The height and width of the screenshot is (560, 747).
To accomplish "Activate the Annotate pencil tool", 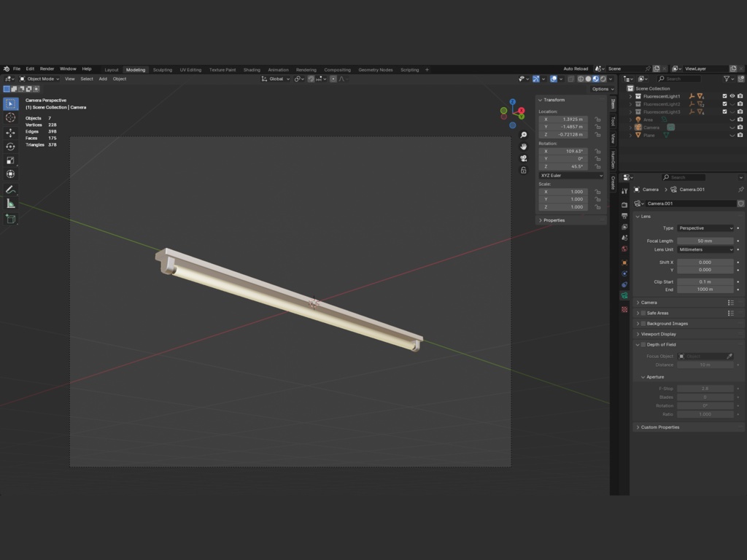I will point(10,190).
